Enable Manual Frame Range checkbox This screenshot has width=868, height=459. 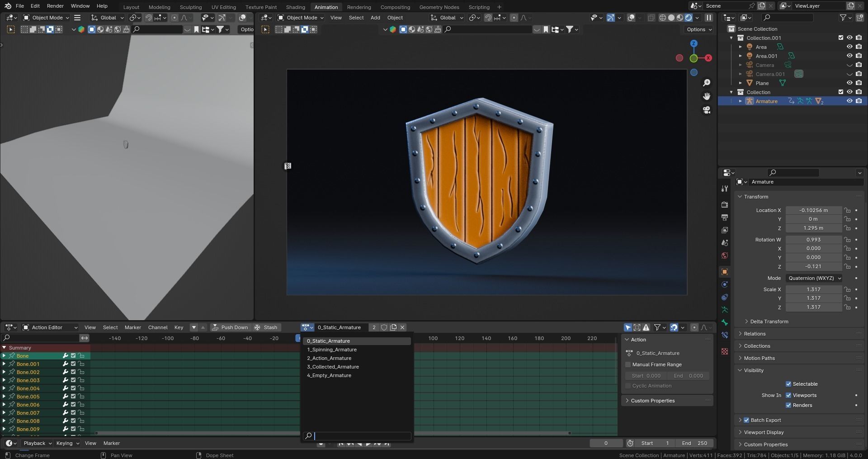tap(628, 364)
